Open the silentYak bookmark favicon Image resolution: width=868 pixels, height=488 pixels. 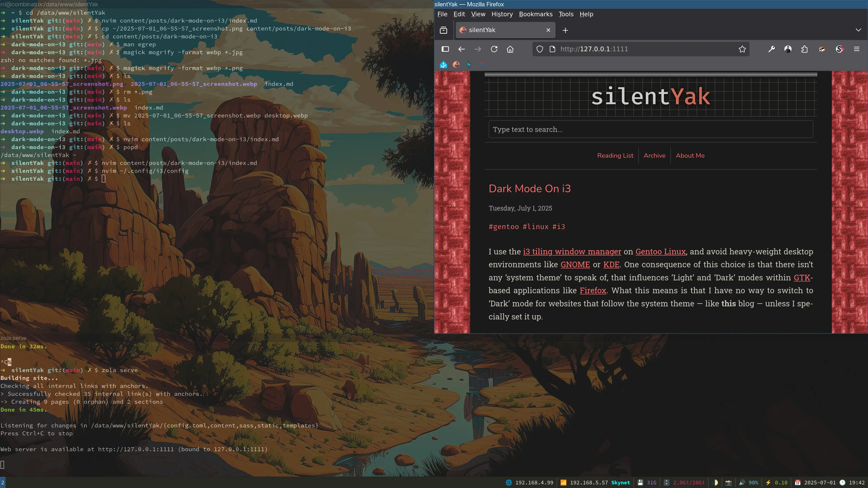[x=456, y=64]
